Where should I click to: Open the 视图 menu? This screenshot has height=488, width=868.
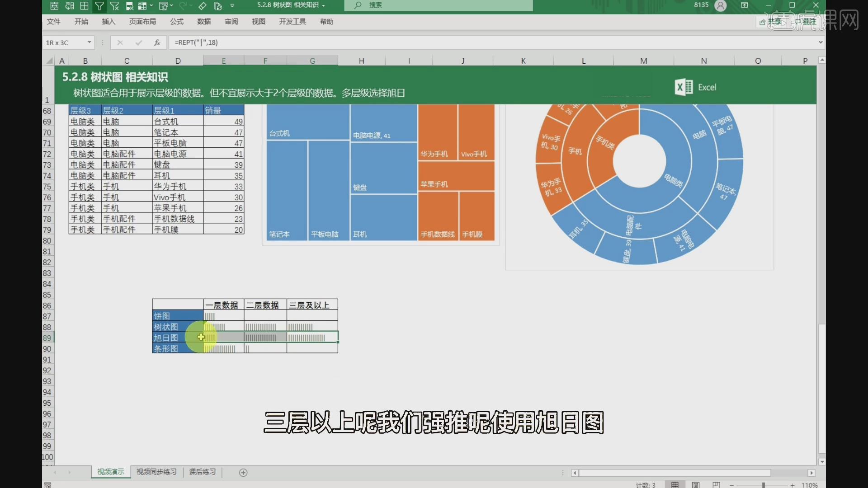click(x=258, y=21)
